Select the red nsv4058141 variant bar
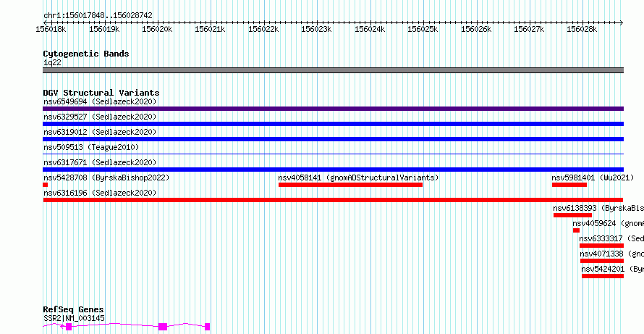Image resolution: width=644 pixels, height=334 pixels. point(350,185)
